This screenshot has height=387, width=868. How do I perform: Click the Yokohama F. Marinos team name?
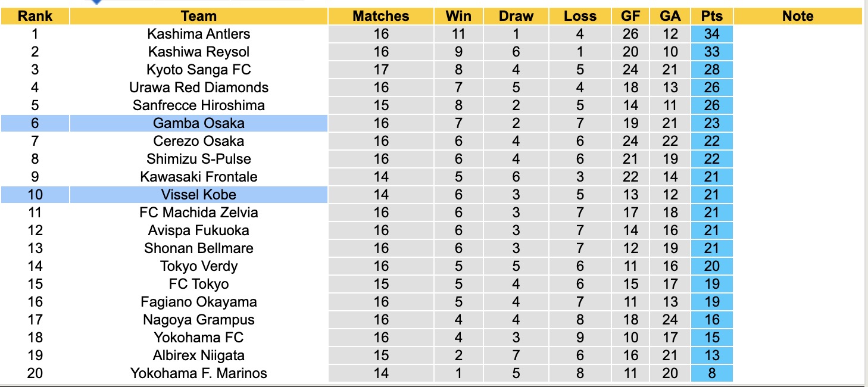pos(199,373)
